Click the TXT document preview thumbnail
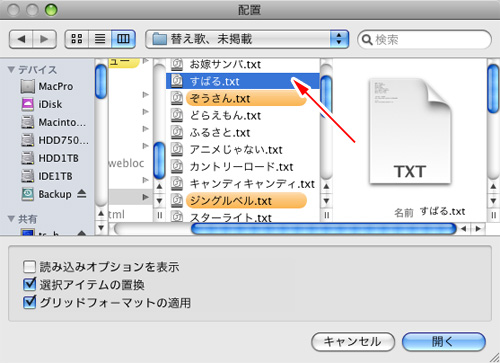The height and width of the screenshot is (363, 500). pos(410,131)
